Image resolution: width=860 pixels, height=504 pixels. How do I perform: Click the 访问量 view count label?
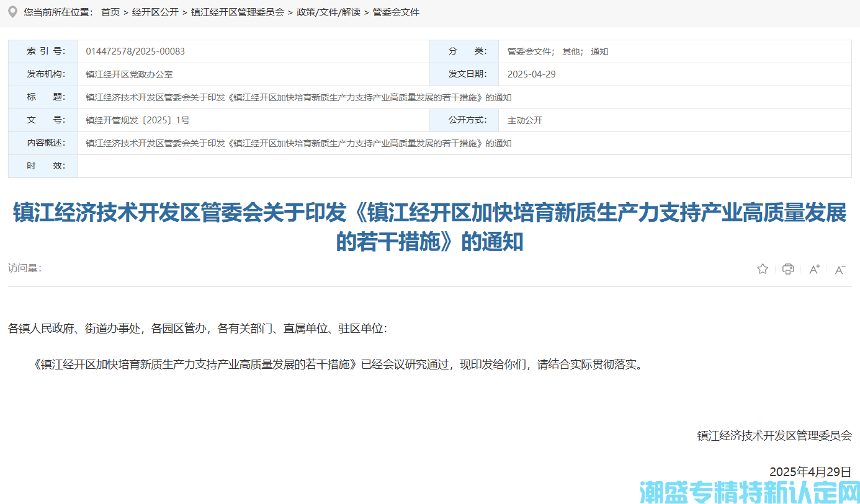click(25, 268)
